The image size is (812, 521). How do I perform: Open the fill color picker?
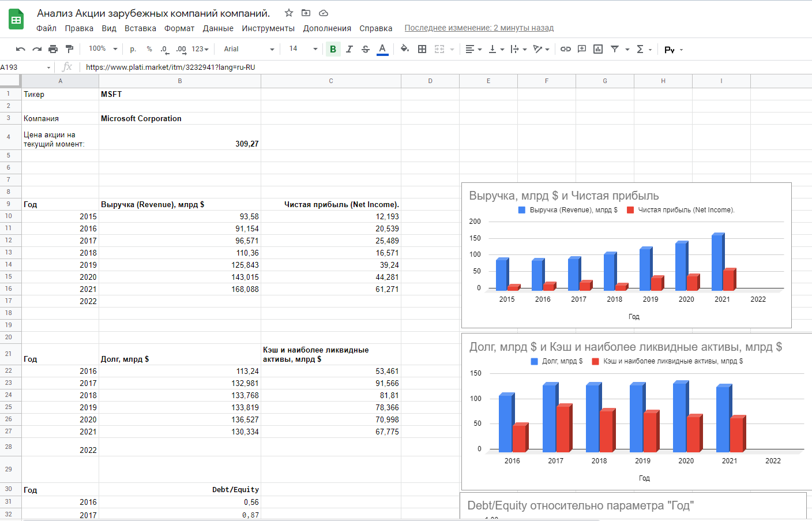405,49
